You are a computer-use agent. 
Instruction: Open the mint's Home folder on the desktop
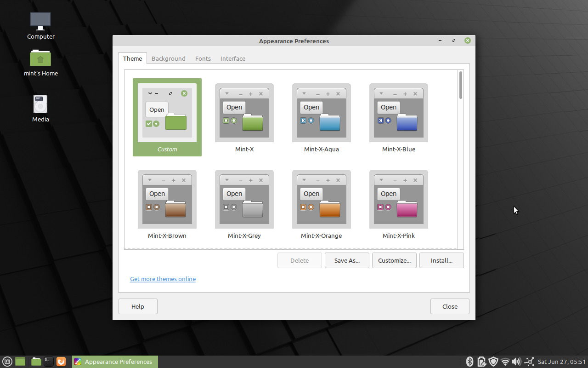(40, 62)
